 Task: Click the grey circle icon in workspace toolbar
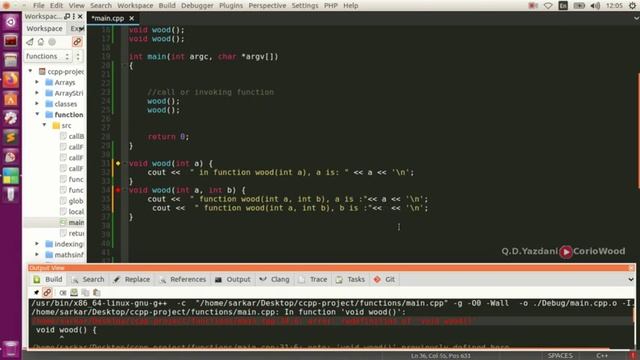point(52,42)
